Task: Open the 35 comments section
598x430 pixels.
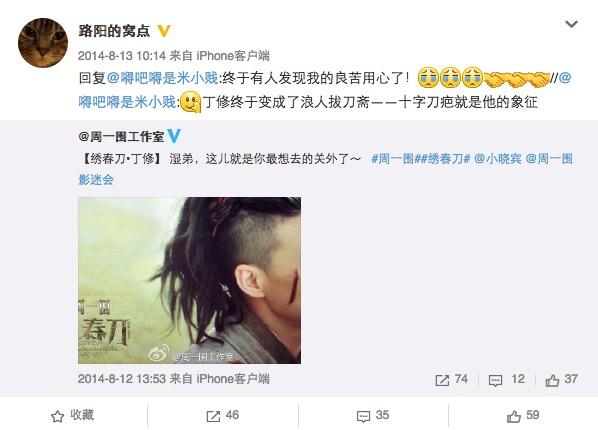Action: click(x=373, y=415)
